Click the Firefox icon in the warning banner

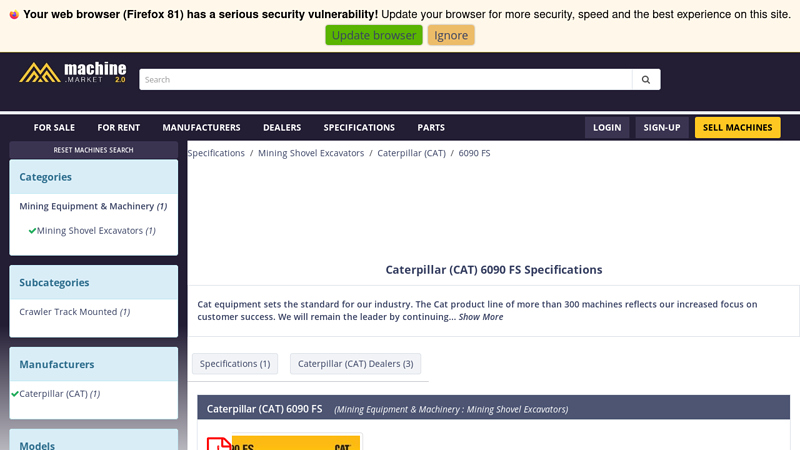click(x=14, y=14)
